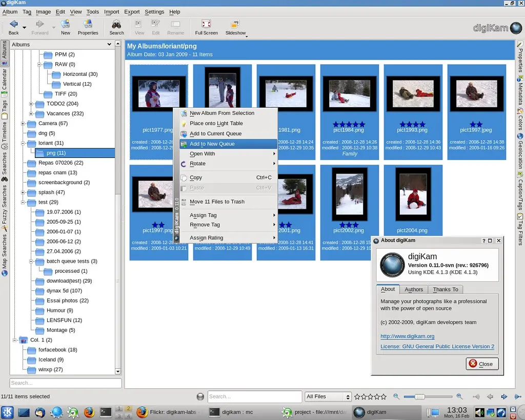Open the View toolbar button
This screenshot has width=525, height=420.
[139, 27]
